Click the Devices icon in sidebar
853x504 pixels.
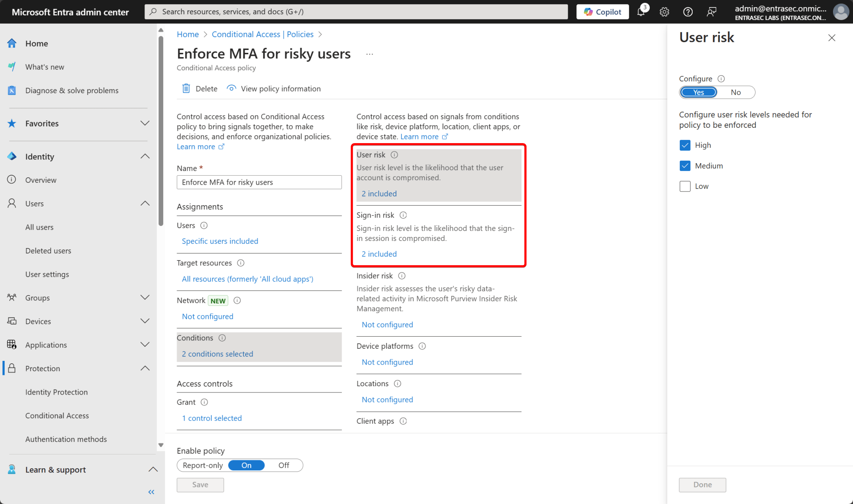(x=12, y=321)
